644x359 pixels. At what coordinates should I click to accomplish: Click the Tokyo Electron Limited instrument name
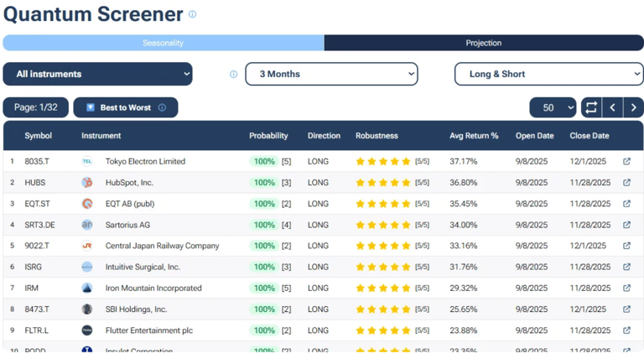pyautogui.click(x=145, y=161)
